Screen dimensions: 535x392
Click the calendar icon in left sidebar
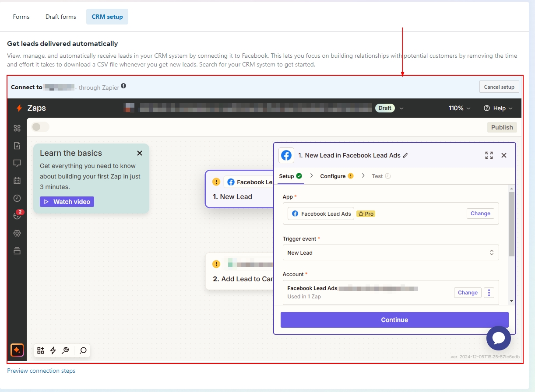click(x=17, y=180)
